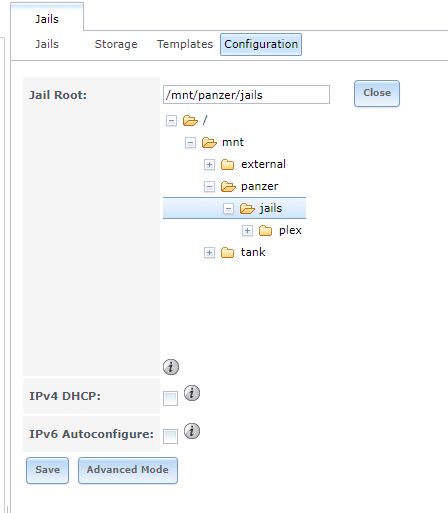Viewport: 448px width, 513px height.
Task: Click the mnt folder icon
Action: coord(209,143)
